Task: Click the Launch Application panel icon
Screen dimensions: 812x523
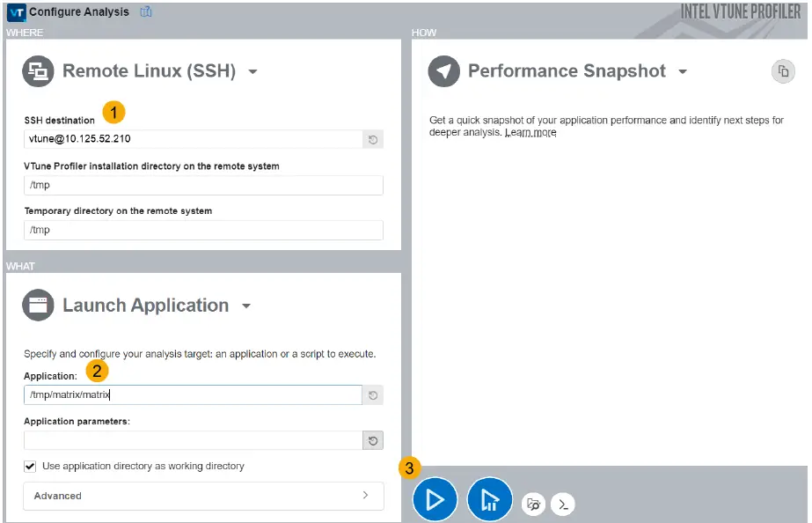Action: coord(37,305)
